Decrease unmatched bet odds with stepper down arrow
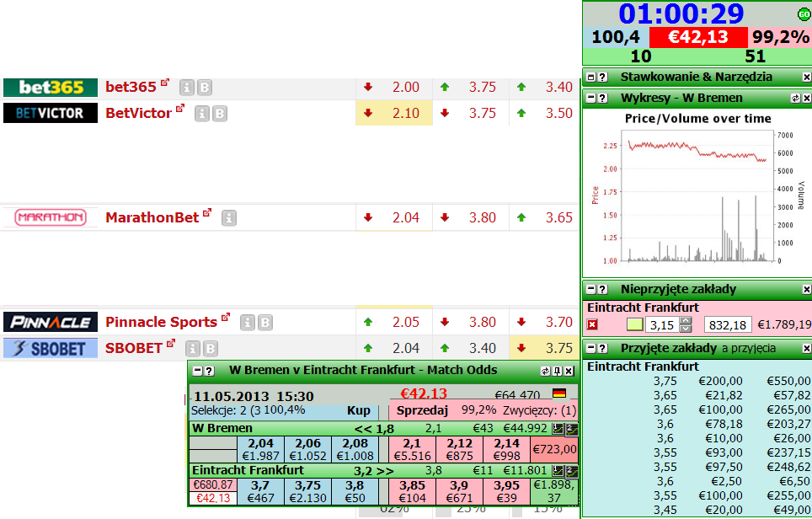812x519 pixels. [x=686, y=329]
